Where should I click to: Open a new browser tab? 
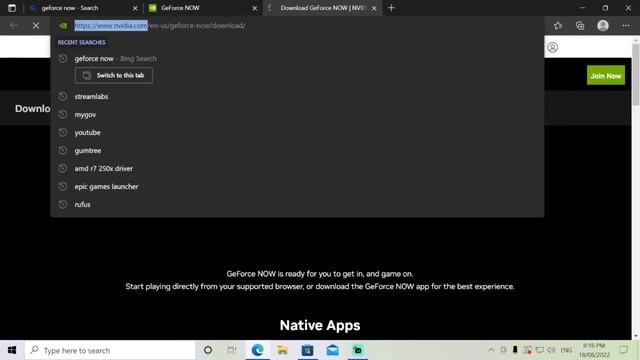pos(391,8)
